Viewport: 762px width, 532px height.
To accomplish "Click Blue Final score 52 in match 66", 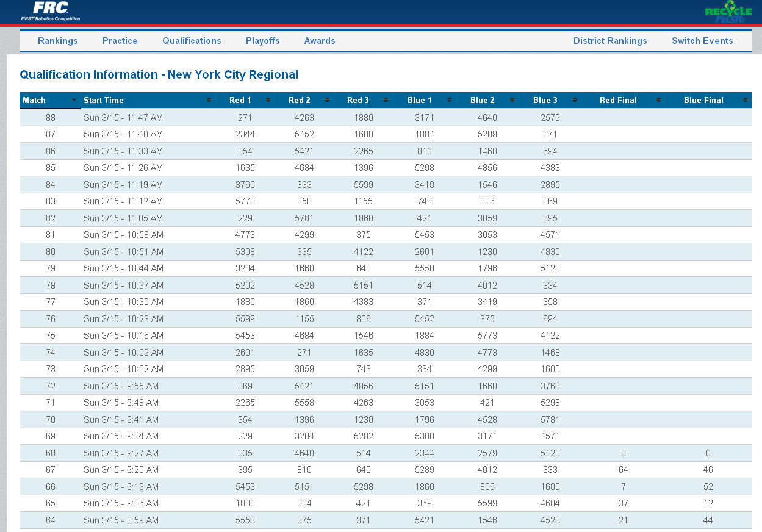I will point(708,487).
